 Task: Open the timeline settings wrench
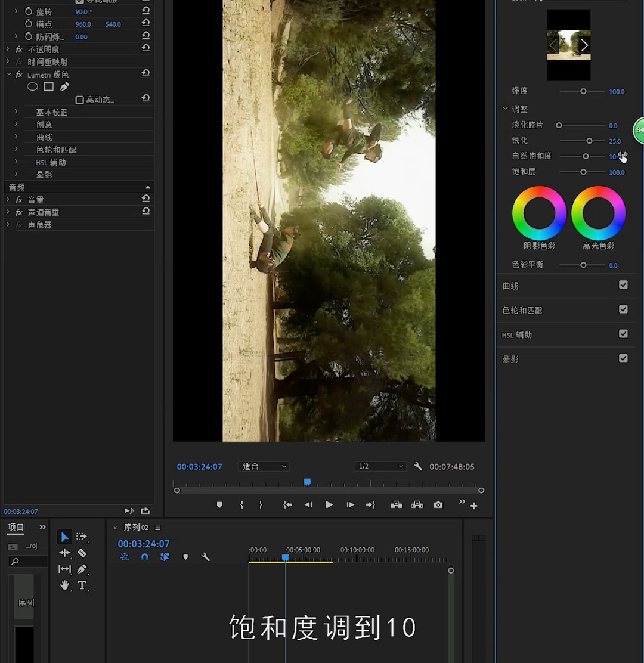coord(206,557)
